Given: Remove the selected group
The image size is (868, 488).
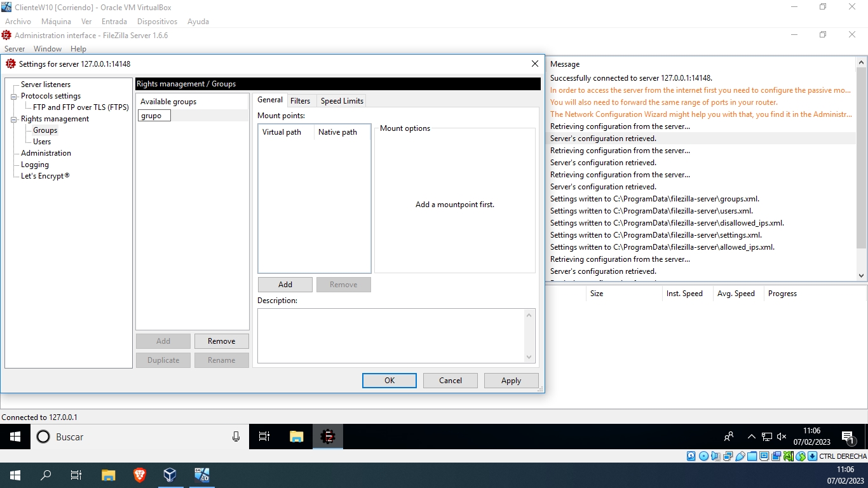Looking at the screenshot, I should 222,341.
